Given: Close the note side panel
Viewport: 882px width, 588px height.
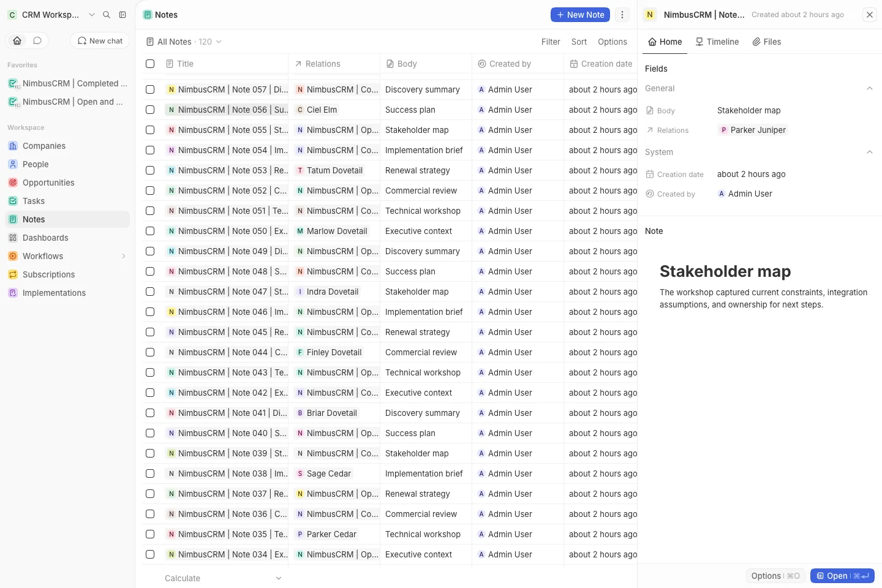Looking at the screenshot, I should pos(870,15).
